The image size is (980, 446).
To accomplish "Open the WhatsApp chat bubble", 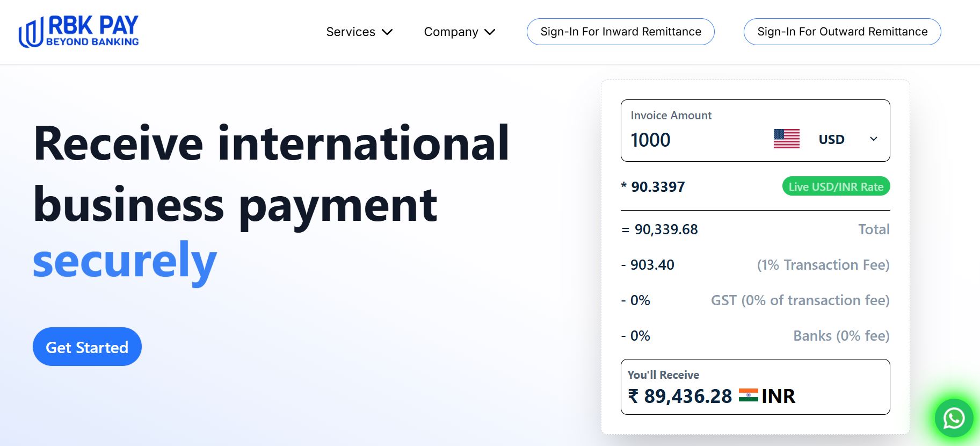I will (954, 418).
